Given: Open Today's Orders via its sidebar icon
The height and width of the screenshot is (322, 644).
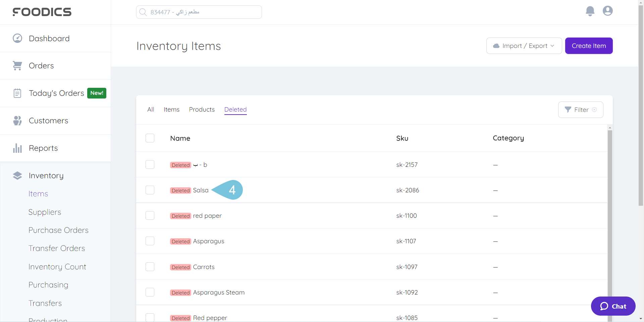Looking at the screenshot, I should click(x=17, y=93).
